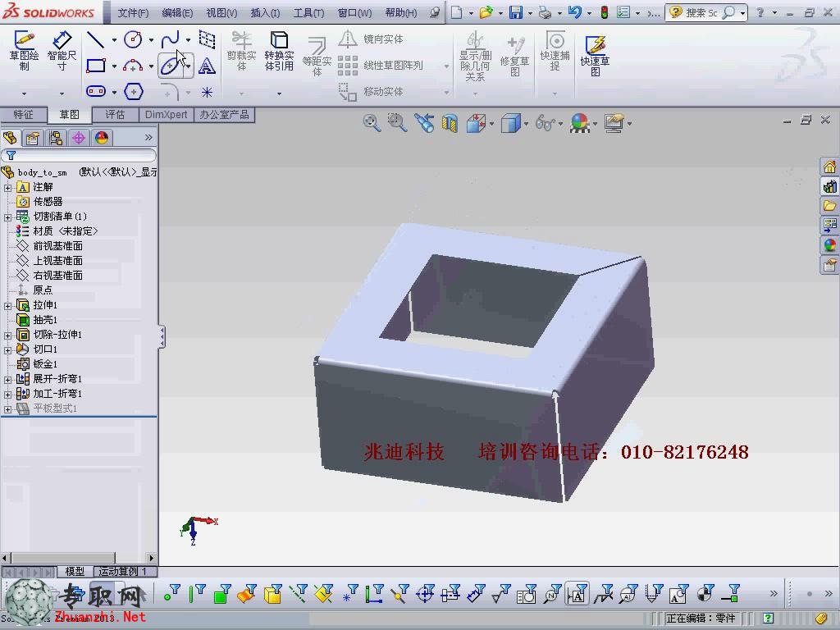The image size is (840, 630).
Task: Switch to the 评估 tab
Action: (x=115, y=114)
